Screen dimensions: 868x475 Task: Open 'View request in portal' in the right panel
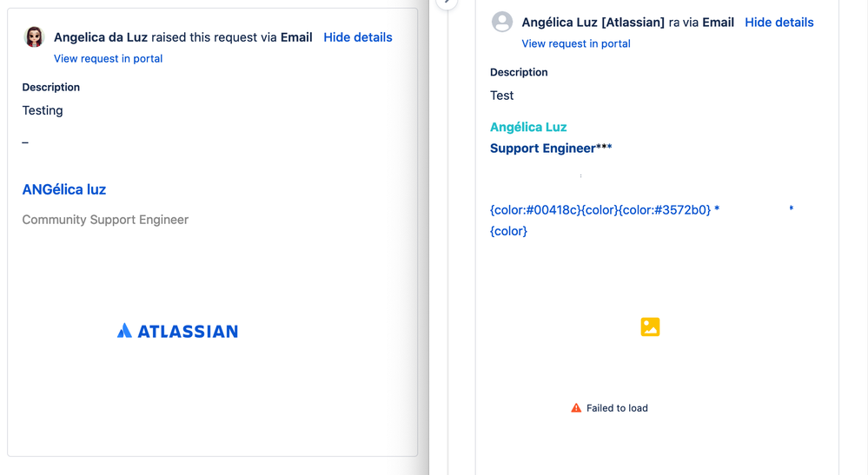pos(576,43)
